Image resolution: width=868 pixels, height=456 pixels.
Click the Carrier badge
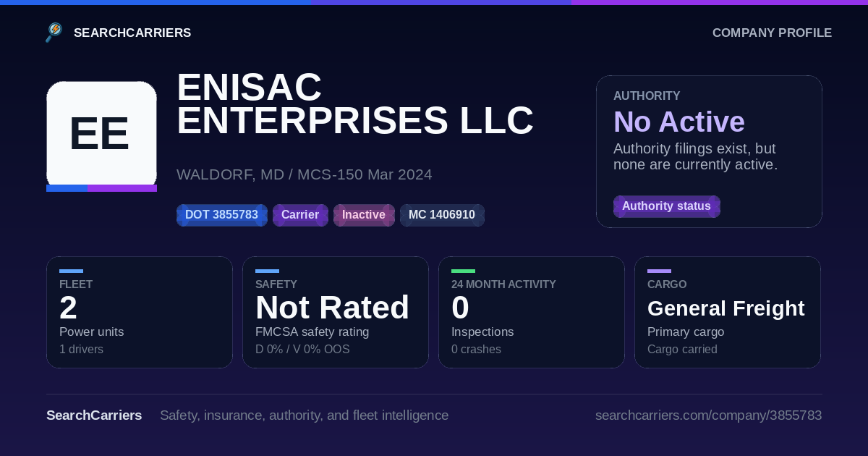tap(300, 215)
